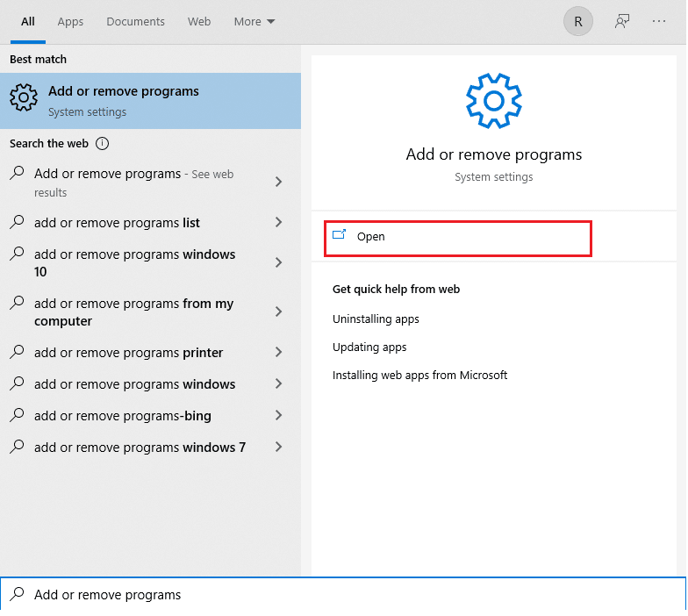Select 'add or remove programs windows 7' text

click(x=140, y=448)
